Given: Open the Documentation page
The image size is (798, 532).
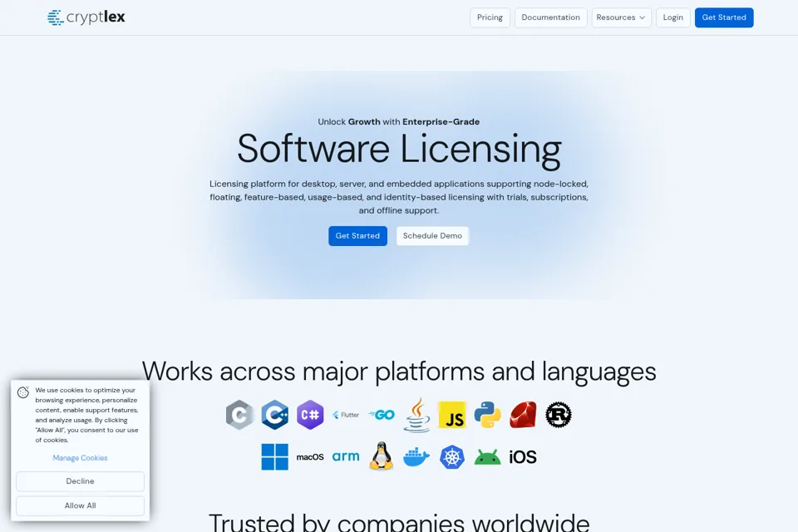Looking at the screenshot, I should point(550,17).
